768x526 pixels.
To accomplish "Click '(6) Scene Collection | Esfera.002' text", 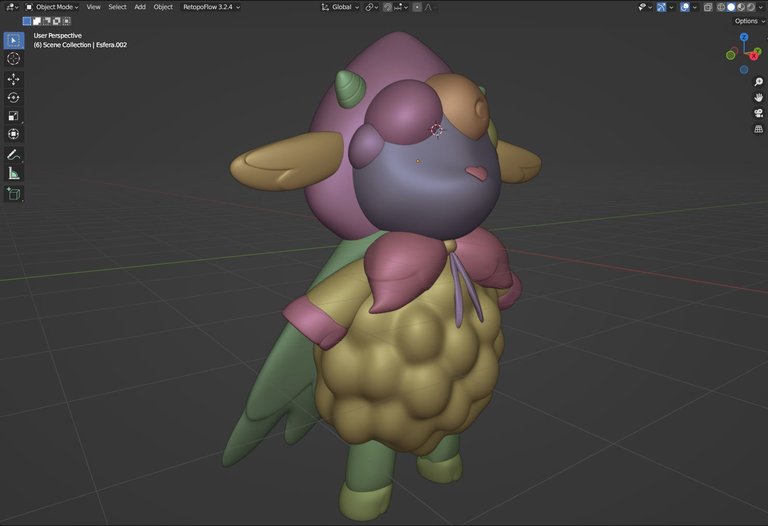I will click(80, 45).
